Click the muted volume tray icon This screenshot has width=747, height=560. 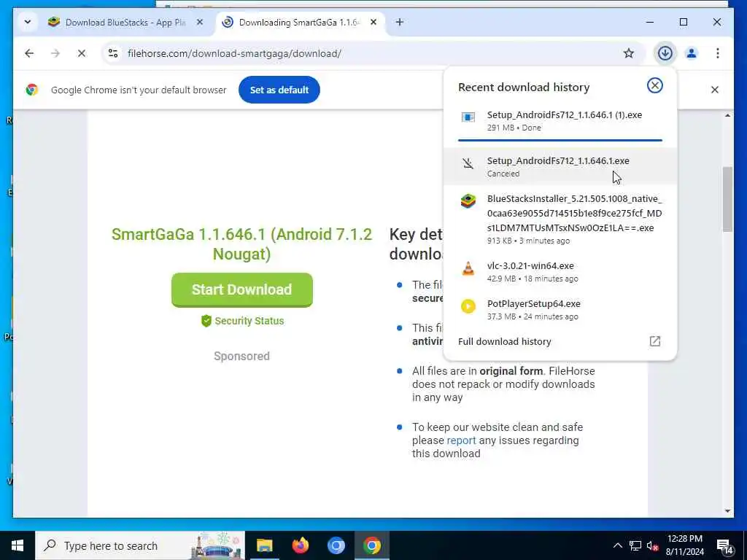click(x=652, y=545)
